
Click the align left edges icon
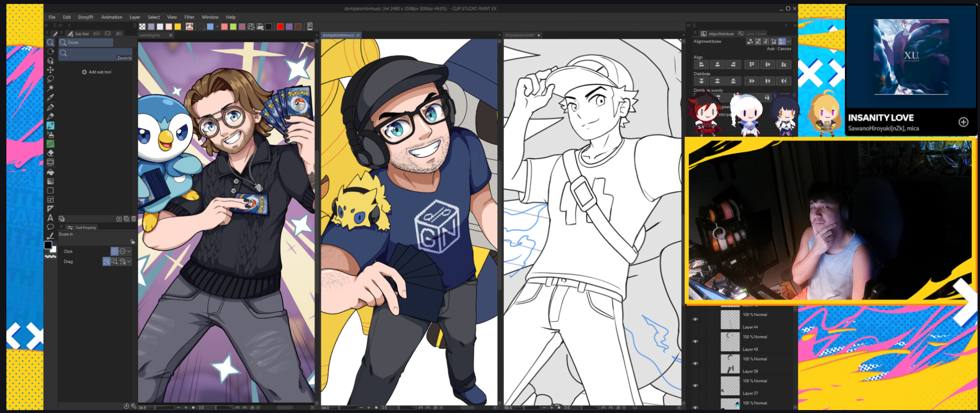pos(701,65)
